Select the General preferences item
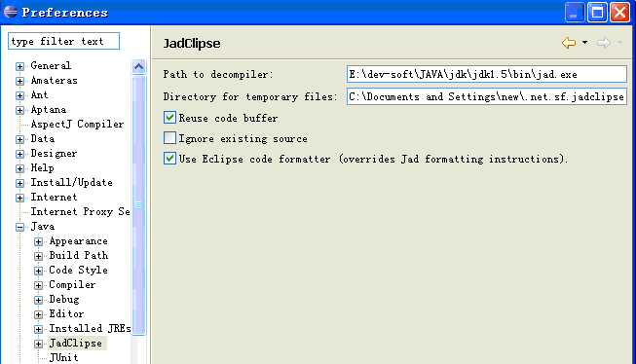The height and width of the screenshot is (364, 636). 51,65
